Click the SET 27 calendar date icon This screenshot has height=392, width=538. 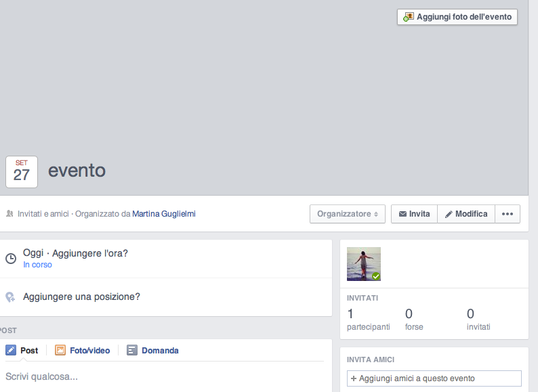(x=22, y=172)
